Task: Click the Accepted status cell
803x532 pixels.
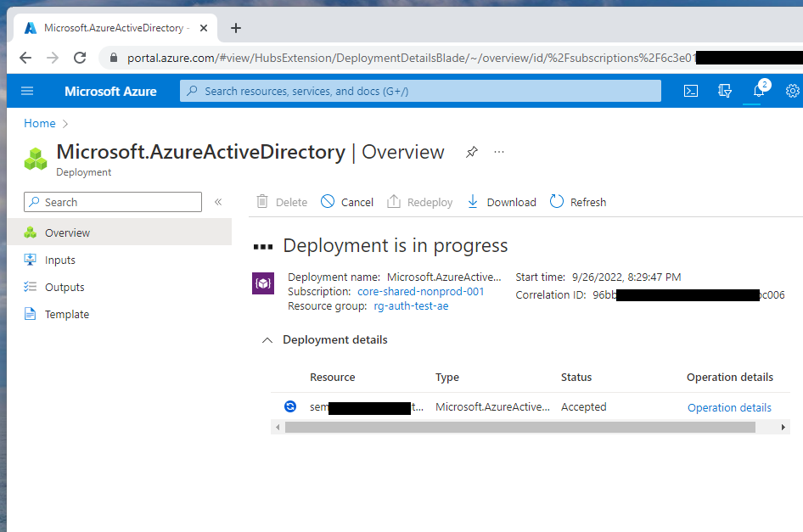Action: click(x=583, y=407)
